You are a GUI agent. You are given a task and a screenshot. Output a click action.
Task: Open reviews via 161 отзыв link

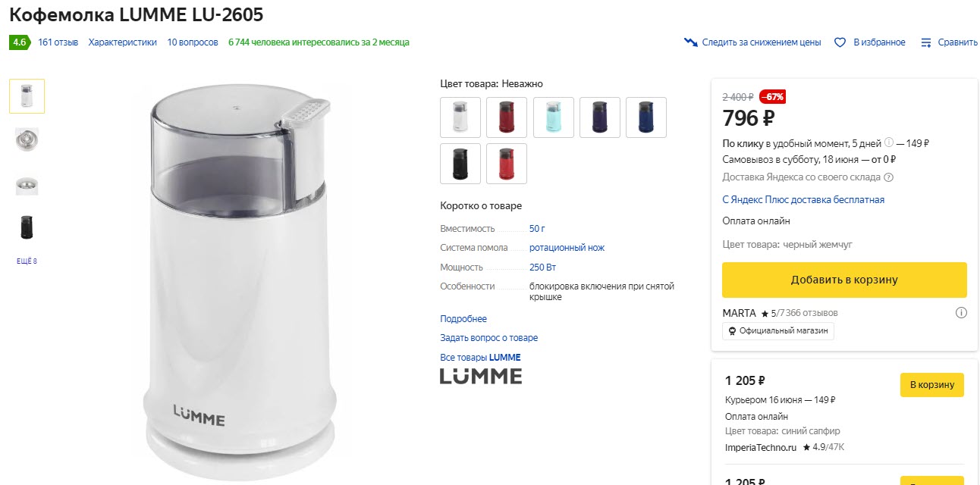(x=58, y=42)
